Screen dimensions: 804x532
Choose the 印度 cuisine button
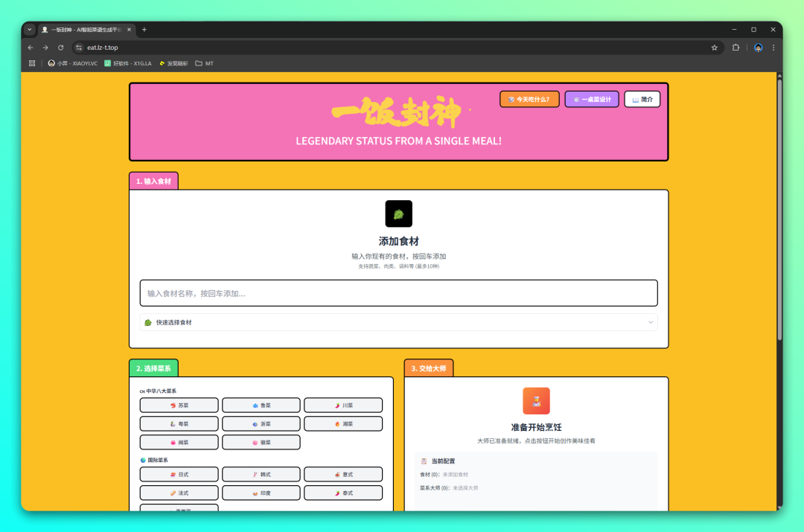(x=261, y=493)
